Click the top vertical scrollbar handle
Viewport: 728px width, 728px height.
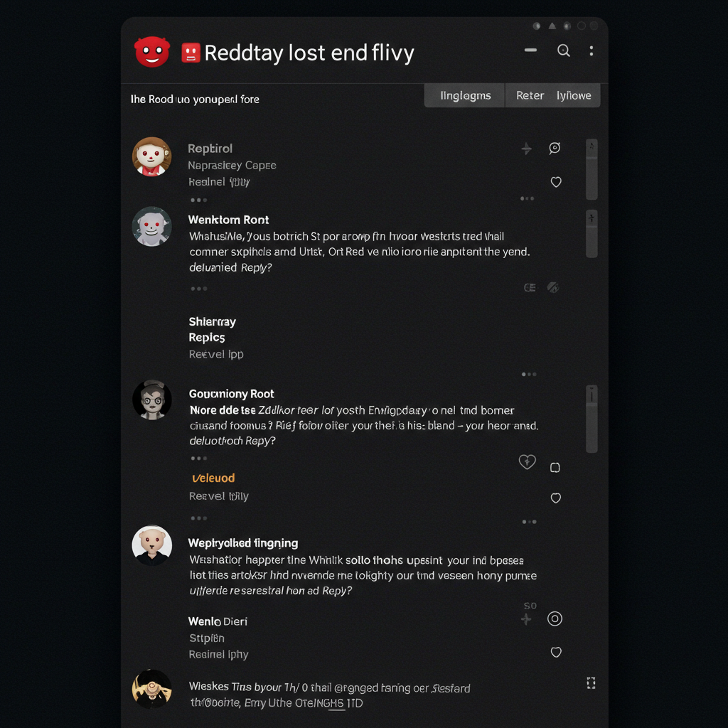click(x=591, y=169)
